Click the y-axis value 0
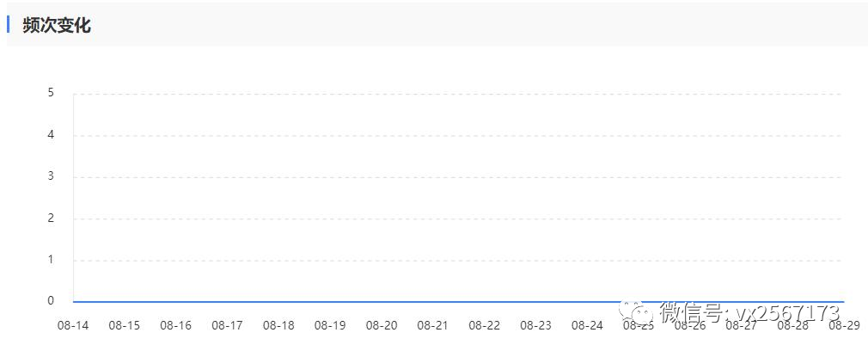 pyautogui.click(x=51, y=301)
